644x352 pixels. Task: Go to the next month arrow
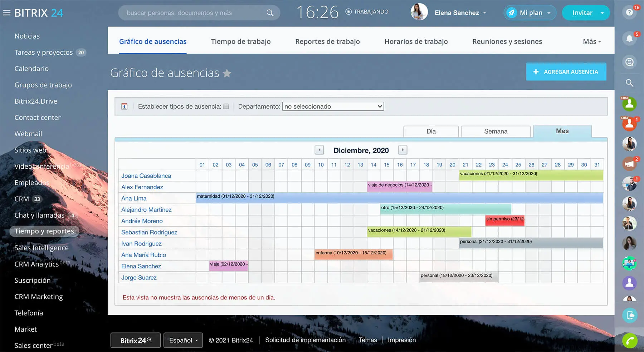click(402, 150)
